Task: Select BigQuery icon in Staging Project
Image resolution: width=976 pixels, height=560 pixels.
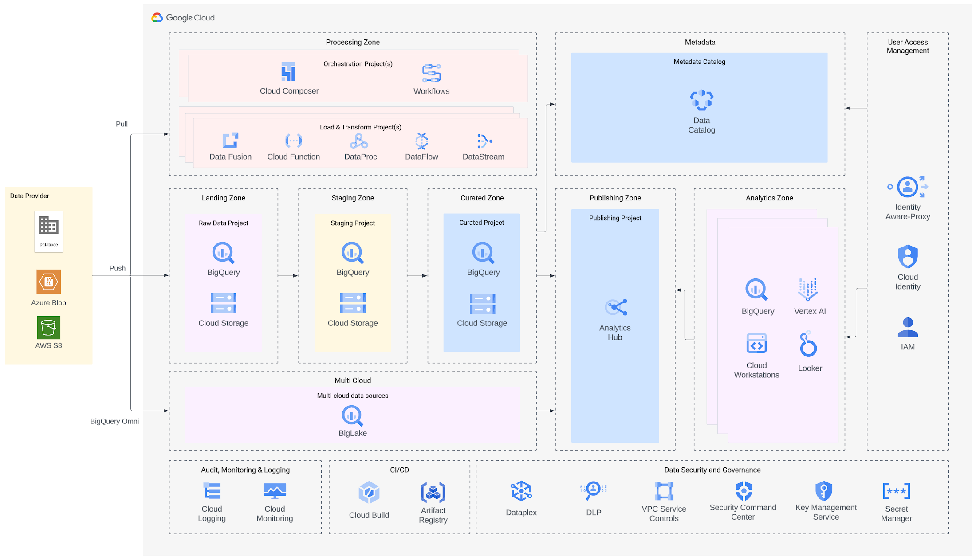Action: pyautogui.click(x=353, y=253)
